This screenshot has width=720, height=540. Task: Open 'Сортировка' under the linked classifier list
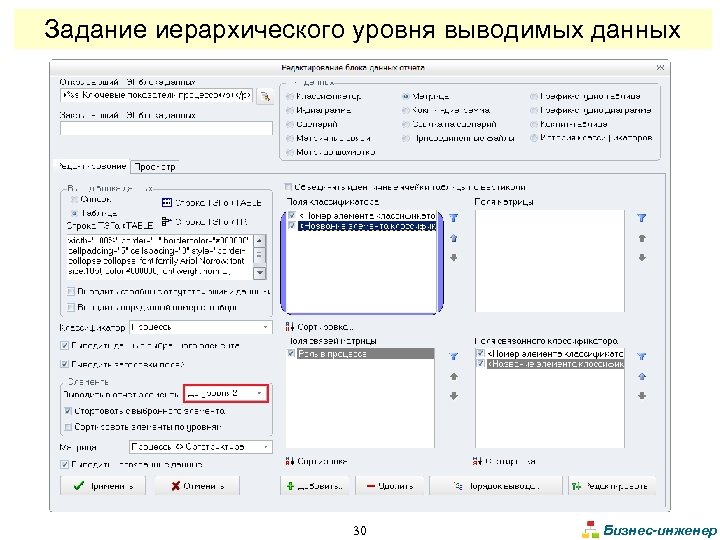(504, 461)
